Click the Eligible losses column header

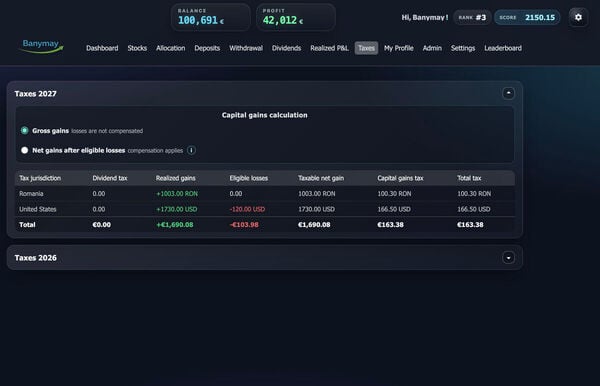pyautogui.click(x=248, y=178)
